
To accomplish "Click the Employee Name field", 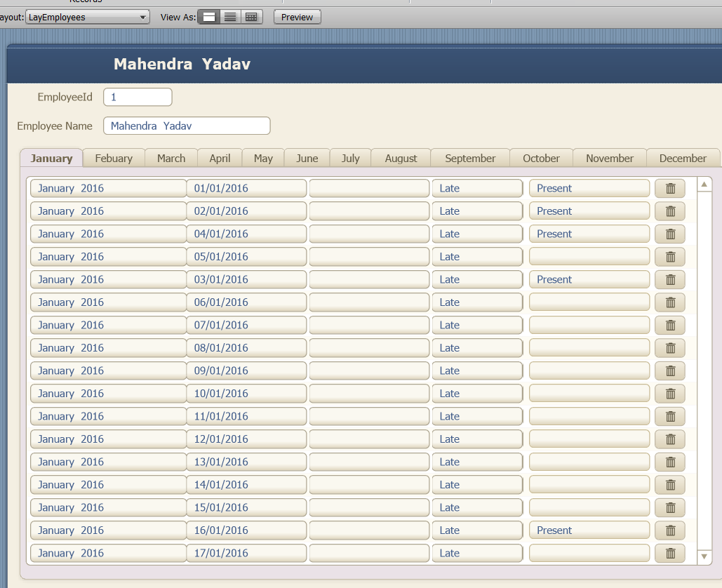I will (x=187, y=126).
